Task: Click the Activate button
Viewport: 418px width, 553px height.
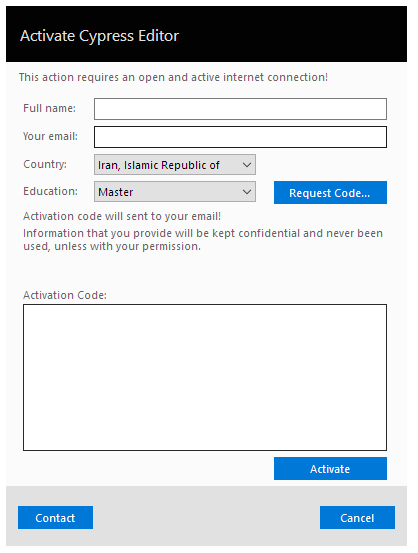Action: tap(330, 469)
